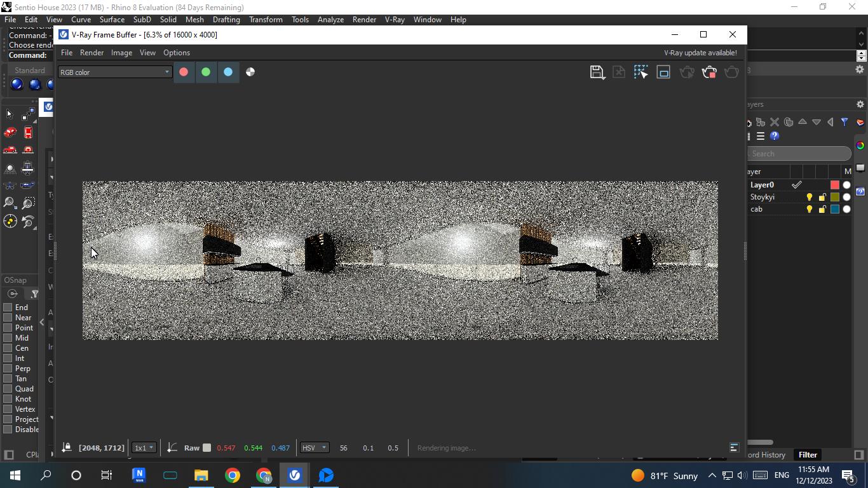Open the Curve menu in Rhino
868x488 pixels.
[x=81, y=20]
